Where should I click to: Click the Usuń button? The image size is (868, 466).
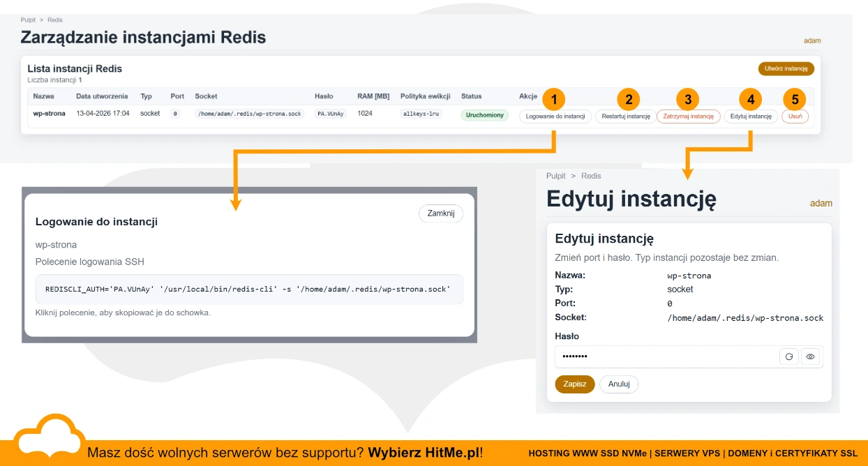click(795, 116)
